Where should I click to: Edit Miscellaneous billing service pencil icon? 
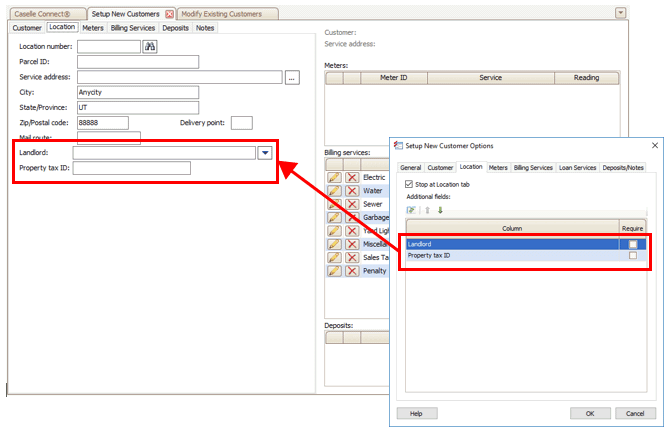click(x=334, y=244)
